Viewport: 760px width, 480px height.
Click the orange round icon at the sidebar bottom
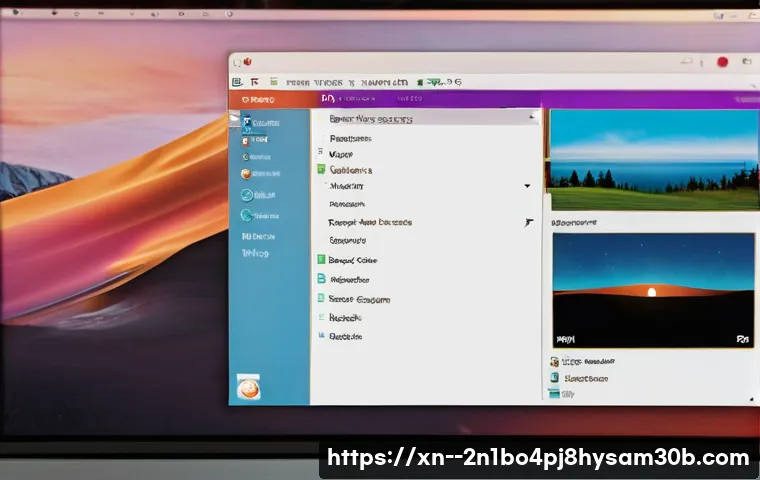[248, 387]
